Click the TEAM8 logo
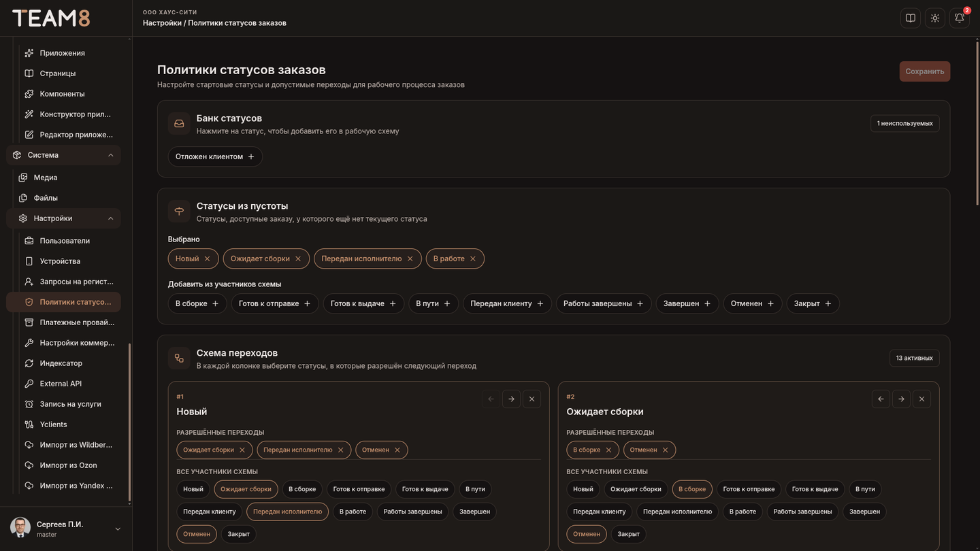Viewport: 980px width, 551px height. pyautogui.click(x=51, y=18)
